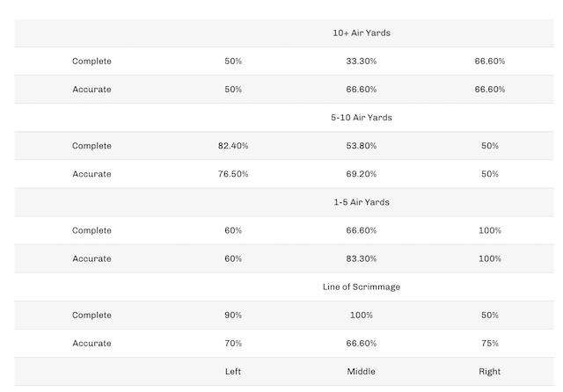The width and height of the screenshot is (563, 392).
Task: Select the 83.30% accuracy value
Action: [361, 258]
